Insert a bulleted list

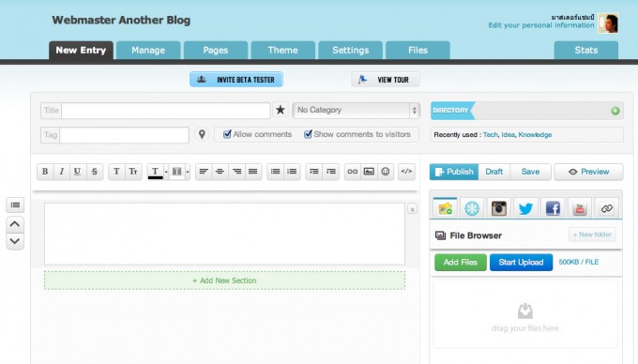click(x=276, y=172)
